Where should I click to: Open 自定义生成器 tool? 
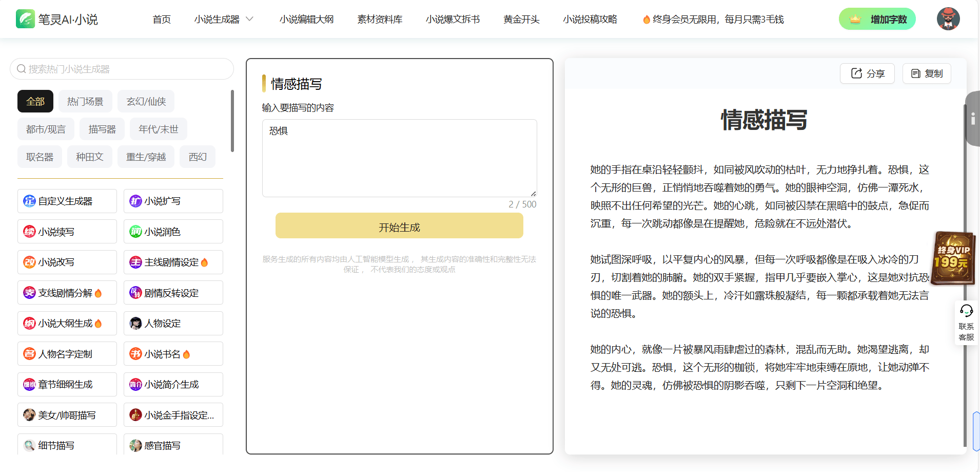(67, 201)
